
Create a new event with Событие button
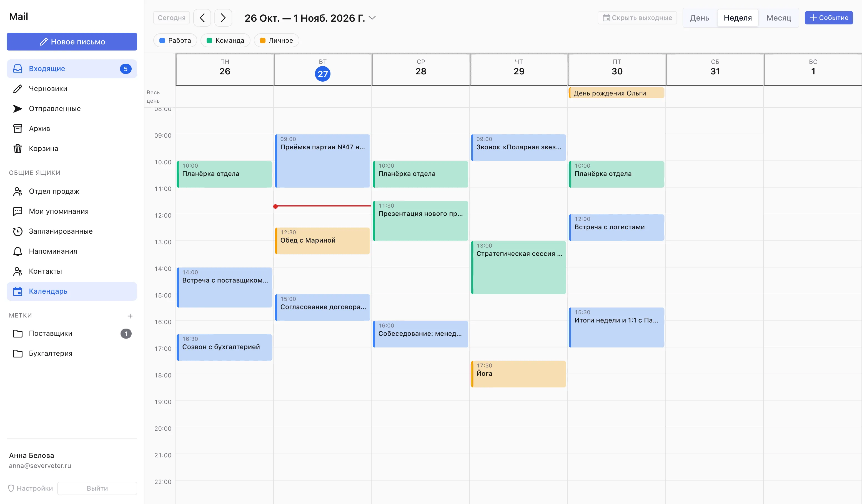tap(828, 18)
